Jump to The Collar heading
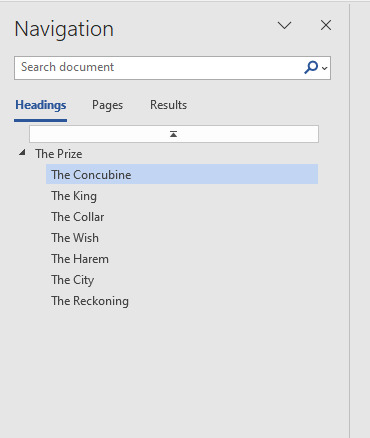 (x=78, y=217)
